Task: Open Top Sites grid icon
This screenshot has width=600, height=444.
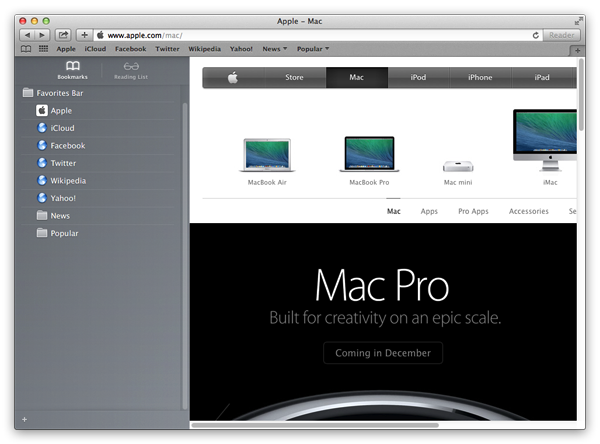Action: [43, 49]
